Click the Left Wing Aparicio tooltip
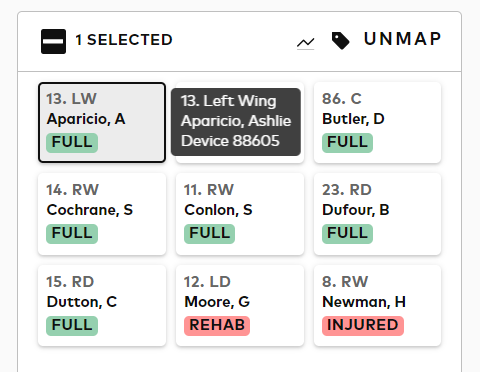This screenshot has height=372, width=480. pyautogui.click(x=236, y=122)
